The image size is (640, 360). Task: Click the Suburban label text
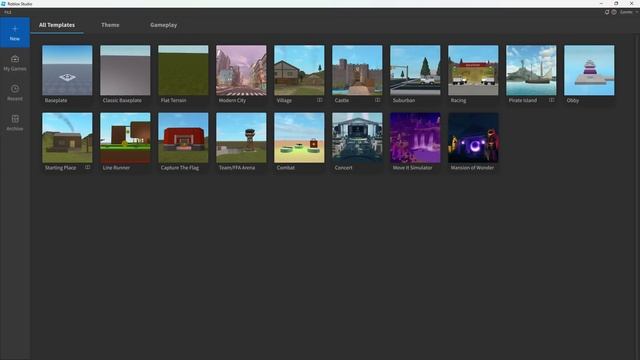click(404, 100)
